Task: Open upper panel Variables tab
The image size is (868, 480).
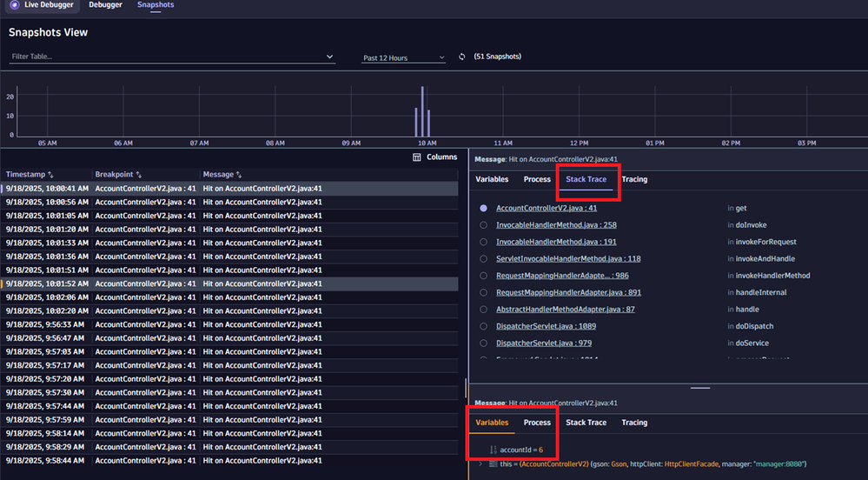Action: tap(492, 180)
